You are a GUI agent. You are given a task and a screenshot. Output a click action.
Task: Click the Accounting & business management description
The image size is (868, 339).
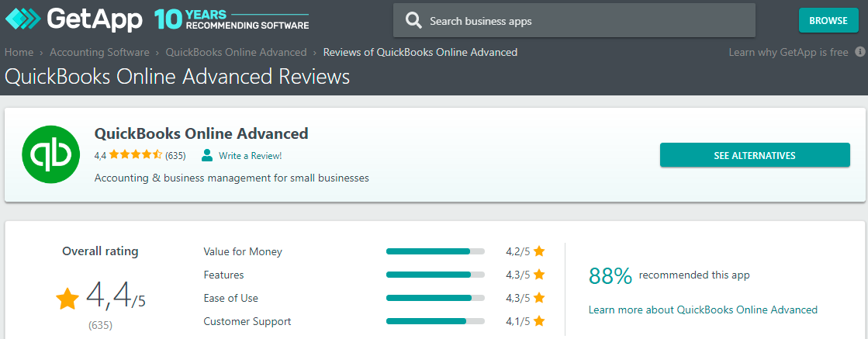coord(232,178)
